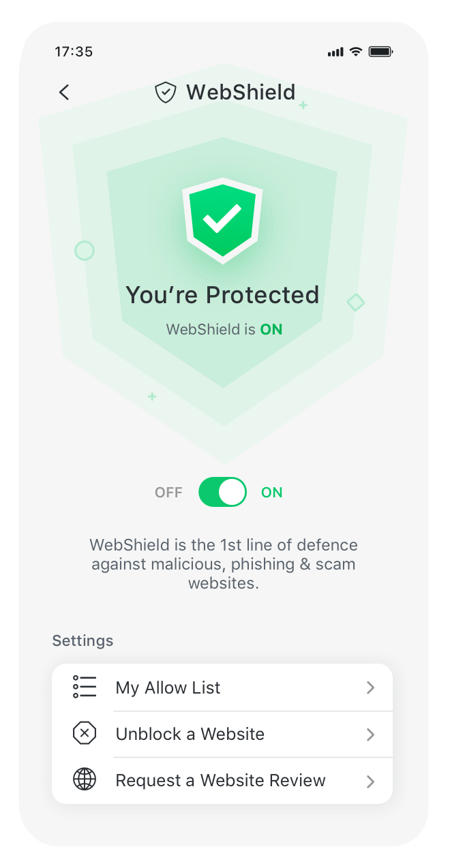
Task: Click the Wi-Fi icon in the status bar
Action: [x=355, y=50]
